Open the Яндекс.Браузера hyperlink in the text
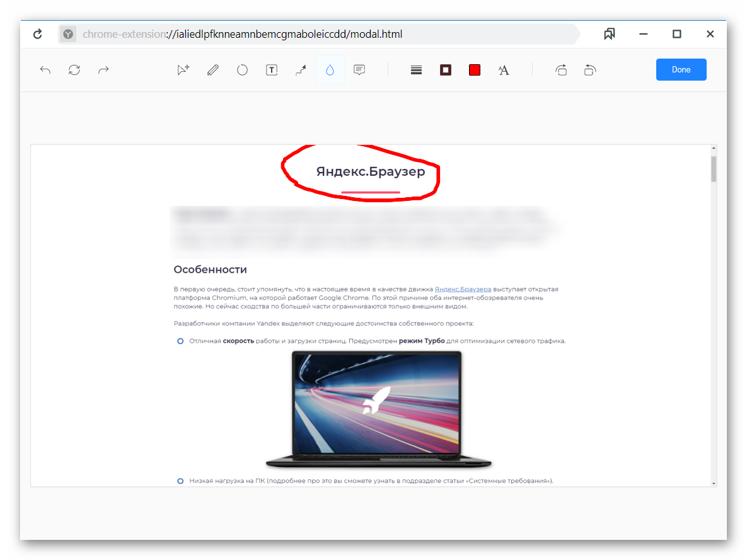The height and width of the screenshot is (560, 747). (x=463, y=289)
